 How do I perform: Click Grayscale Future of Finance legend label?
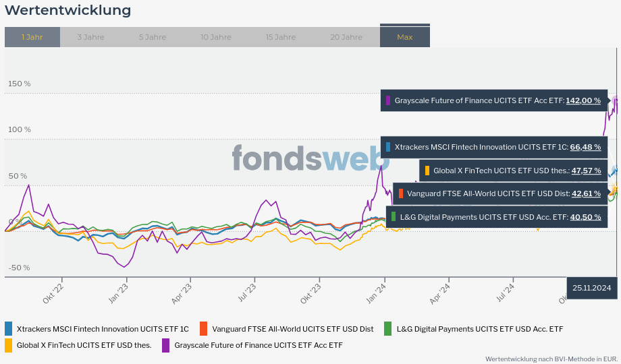point(259,345)
